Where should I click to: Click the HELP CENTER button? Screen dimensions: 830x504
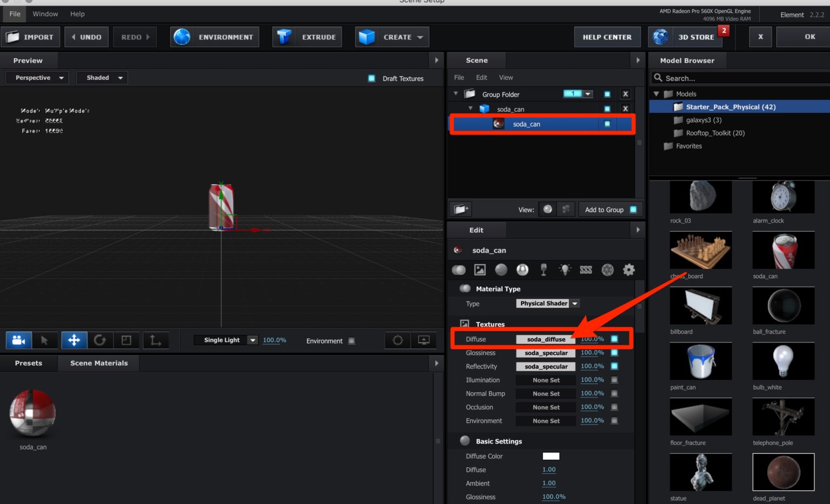tap(607, 37)
